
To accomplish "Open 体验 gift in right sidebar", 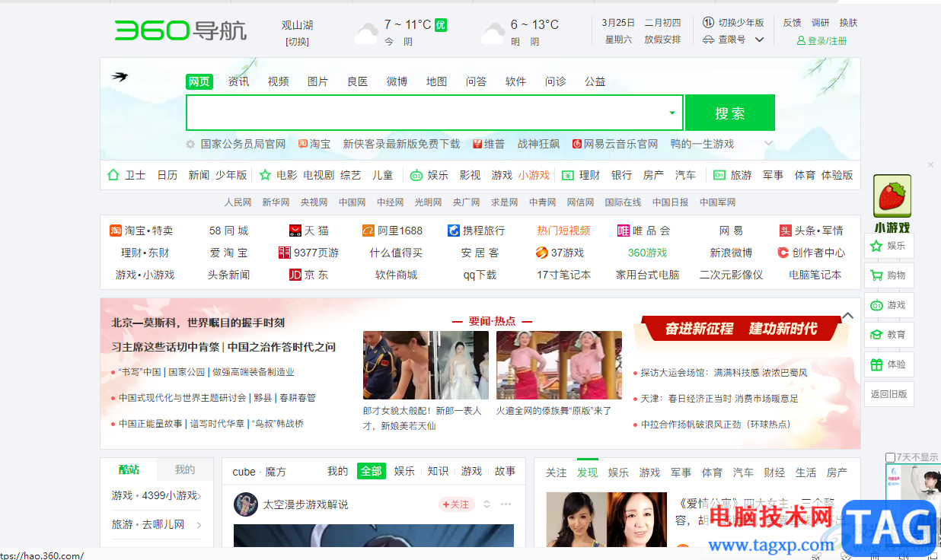I will pyautogui.click(x=889, y=364).
